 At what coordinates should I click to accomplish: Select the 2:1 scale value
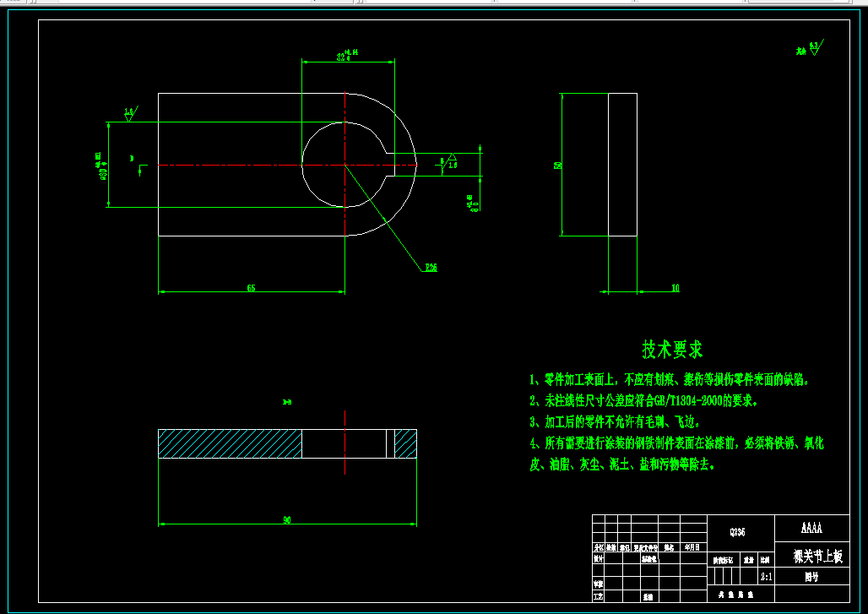(x=766, y=577)
